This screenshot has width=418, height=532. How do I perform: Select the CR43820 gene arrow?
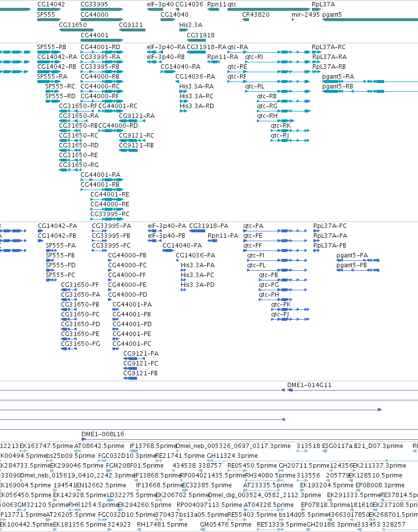[x=245, y=19]
